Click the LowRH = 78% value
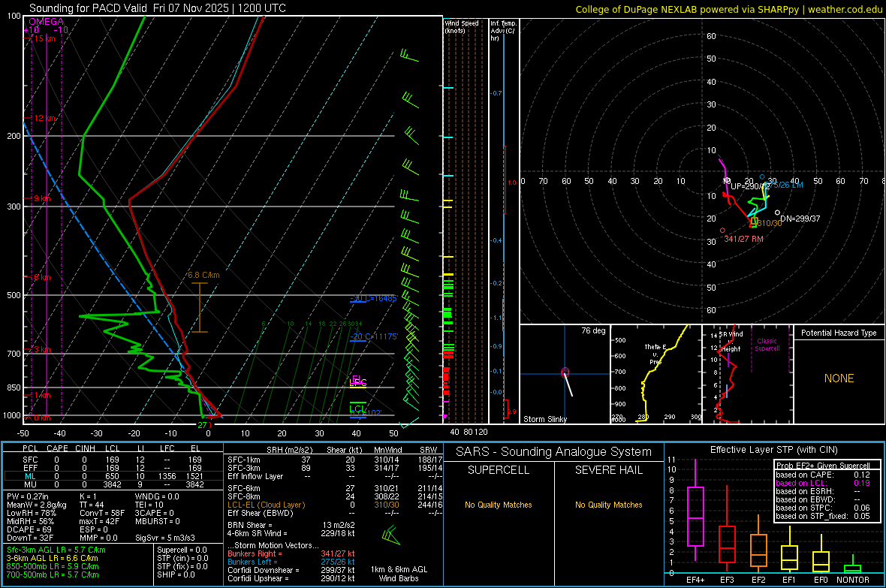 click(x=32, y=513)
